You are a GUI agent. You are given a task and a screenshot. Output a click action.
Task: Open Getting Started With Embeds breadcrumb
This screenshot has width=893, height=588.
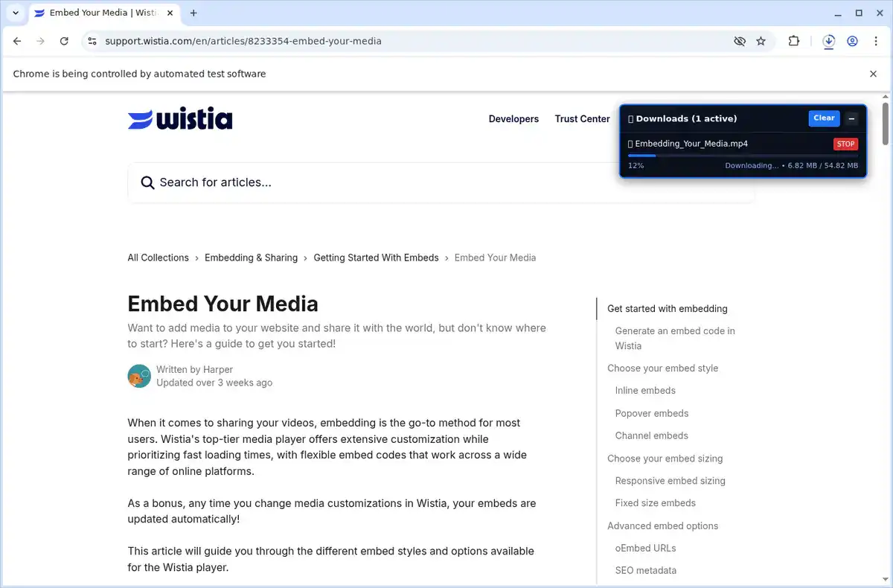pyautogui.click(x=376, y=258)
